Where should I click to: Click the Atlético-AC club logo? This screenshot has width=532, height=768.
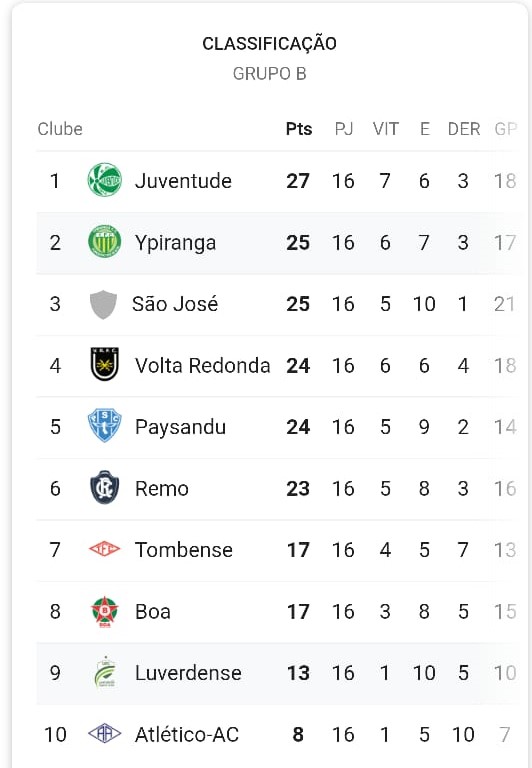tap(104, 733)
